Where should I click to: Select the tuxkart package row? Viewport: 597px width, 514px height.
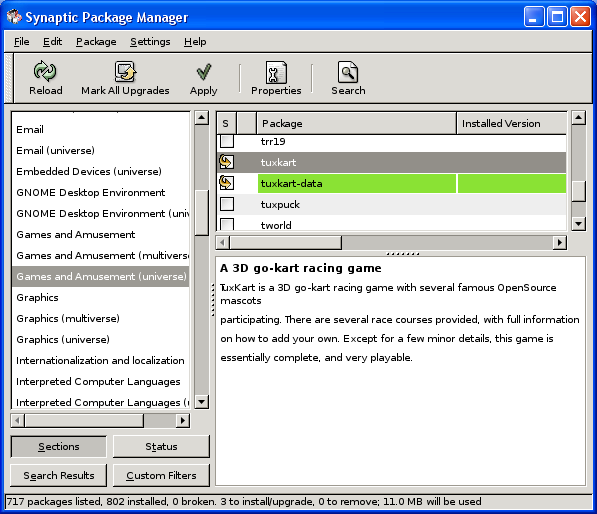click(x=391, y=162)
